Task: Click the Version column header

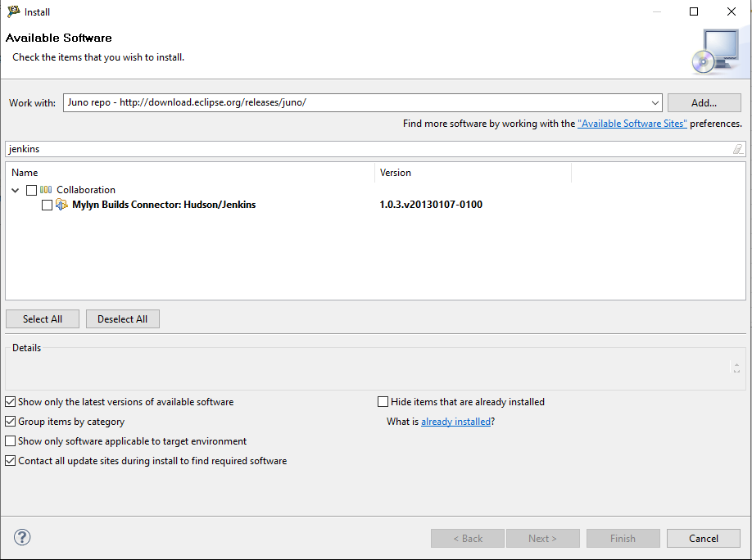Action: [473, 173]
